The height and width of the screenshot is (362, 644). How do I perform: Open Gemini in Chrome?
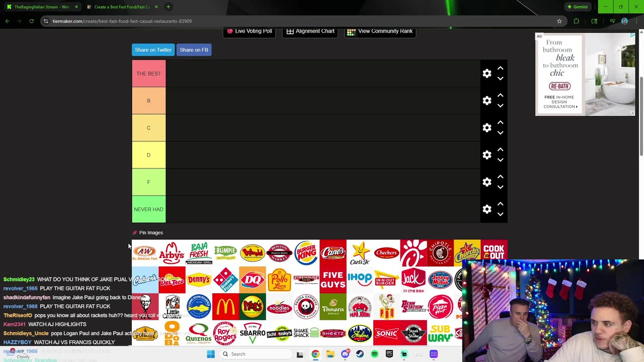(577, 7)
